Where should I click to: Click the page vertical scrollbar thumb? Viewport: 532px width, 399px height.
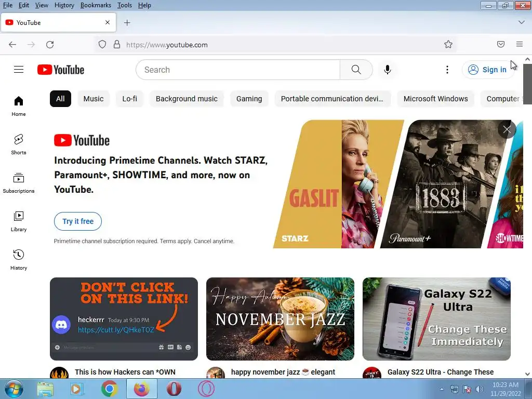pos(527,84)
